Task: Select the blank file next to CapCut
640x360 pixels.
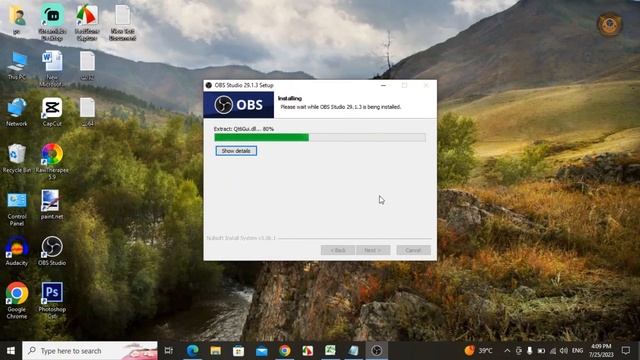Action: 87,112
